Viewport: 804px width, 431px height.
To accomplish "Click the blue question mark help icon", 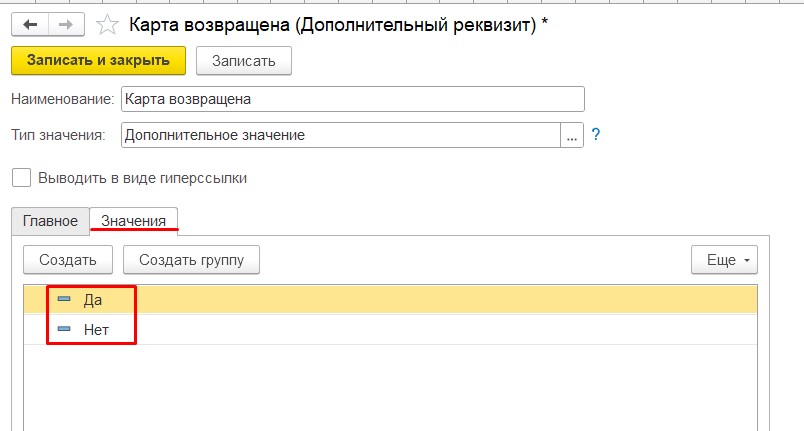I will [596, 134].
